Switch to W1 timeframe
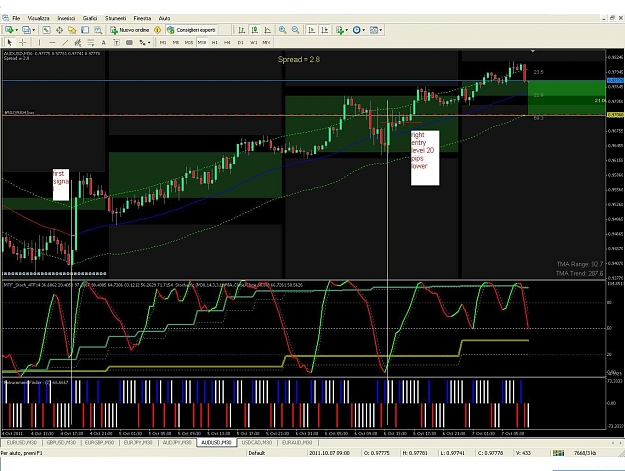The width and height of the screenshot is (625, 471). pos(254,42)
